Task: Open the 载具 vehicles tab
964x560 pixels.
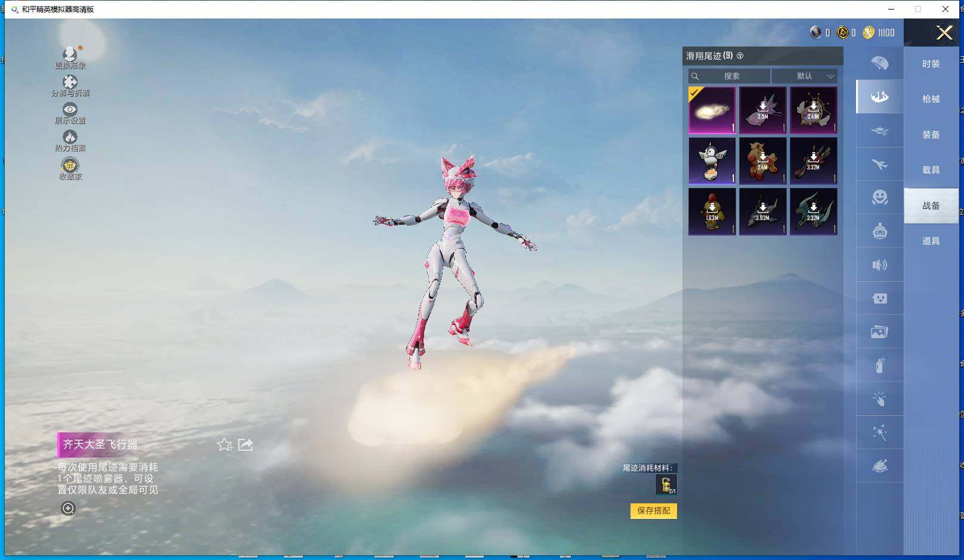Action: 931,170
